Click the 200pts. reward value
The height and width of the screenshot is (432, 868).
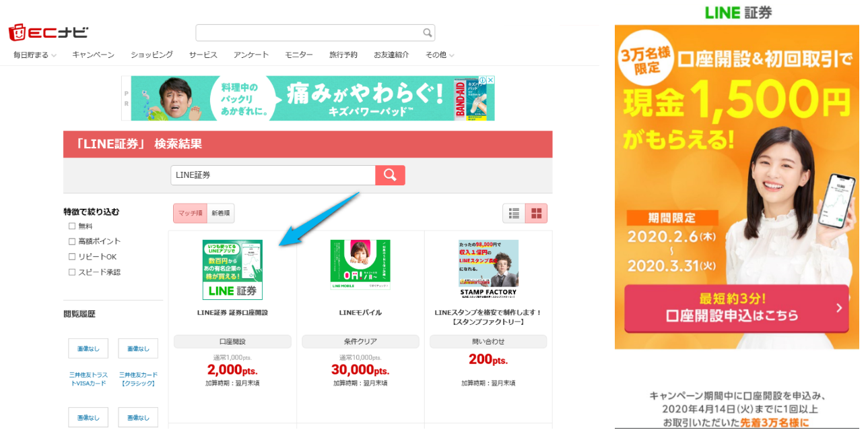pyautogui.click(x=488, y=360)
